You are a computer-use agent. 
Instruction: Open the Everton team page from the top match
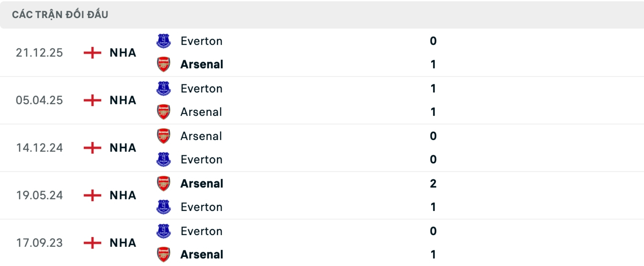pos(201,41)
